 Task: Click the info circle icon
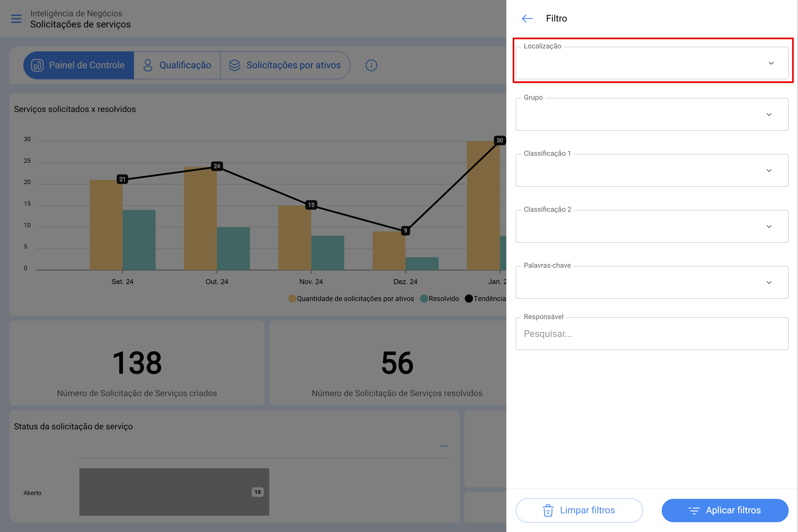tap(371, 65)
